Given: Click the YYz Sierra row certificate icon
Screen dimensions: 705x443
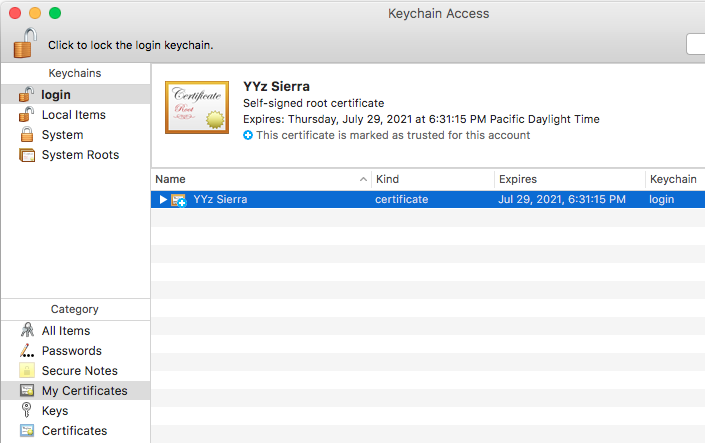Looking at the screenshot, I should [x=178, y=200].
